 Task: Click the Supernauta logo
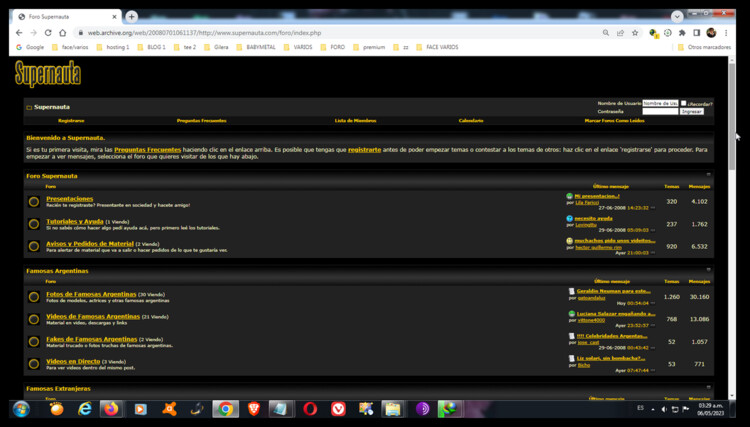click(x=48, y=74)
